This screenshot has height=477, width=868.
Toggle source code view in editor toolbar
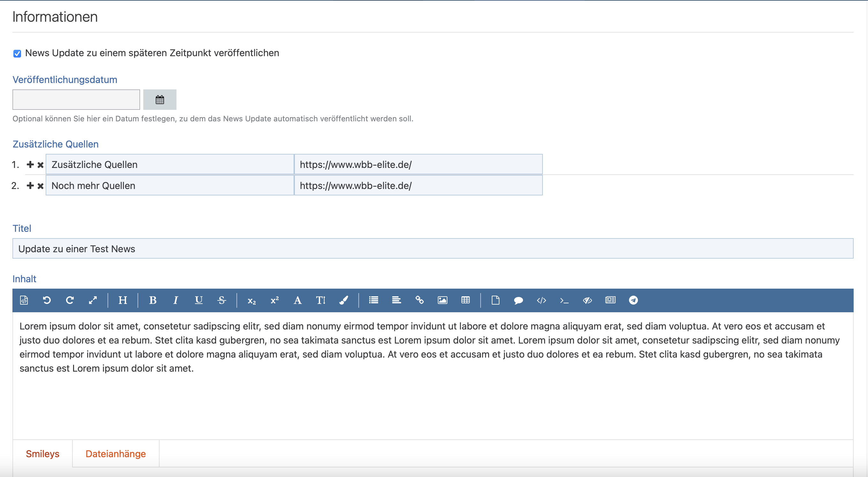coord(24,300)
